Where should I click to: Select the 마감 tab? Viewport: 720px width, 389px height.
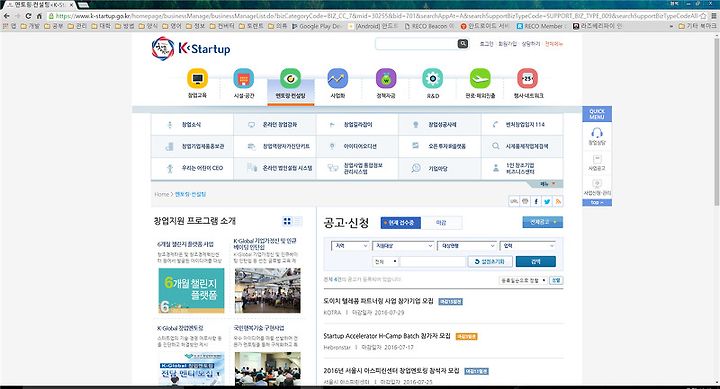(441, 223)
